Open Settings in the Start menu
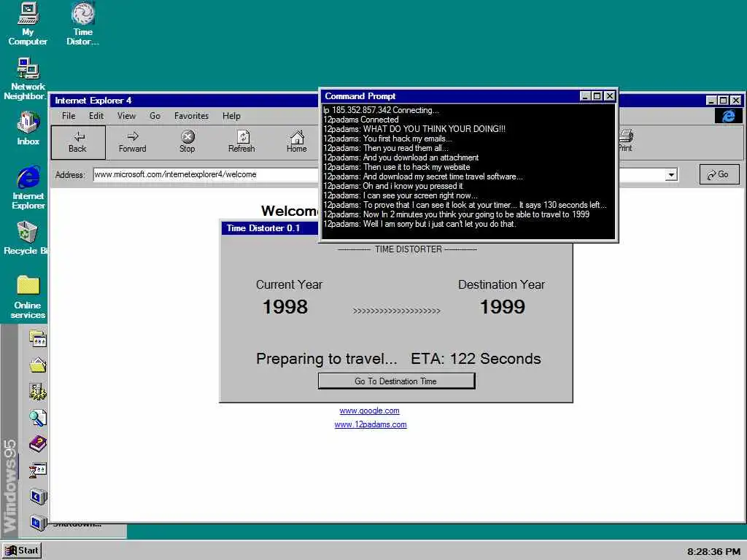Viewport: 747px width, 560px height. (x=38, y=392)
